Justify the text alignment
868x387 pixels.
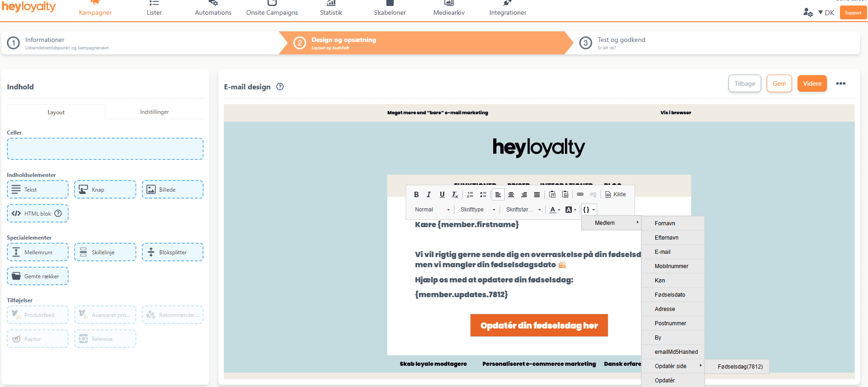[x=537, y=194]
